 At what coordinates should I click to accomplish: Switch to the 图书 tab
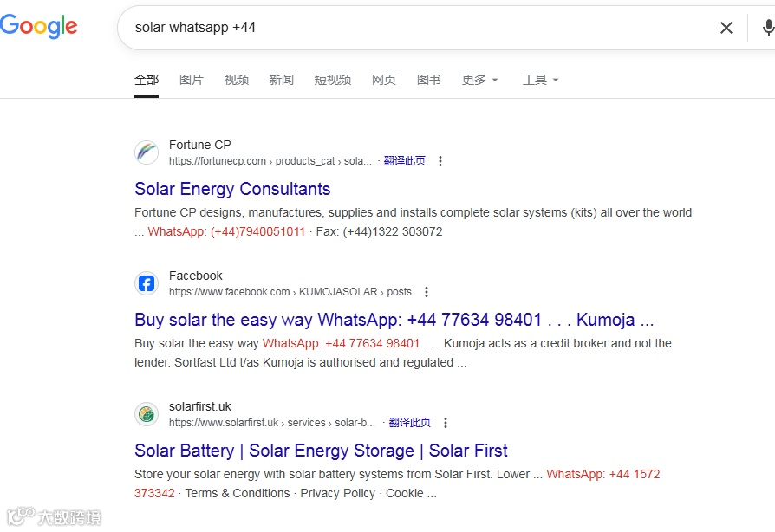(429, 80)
